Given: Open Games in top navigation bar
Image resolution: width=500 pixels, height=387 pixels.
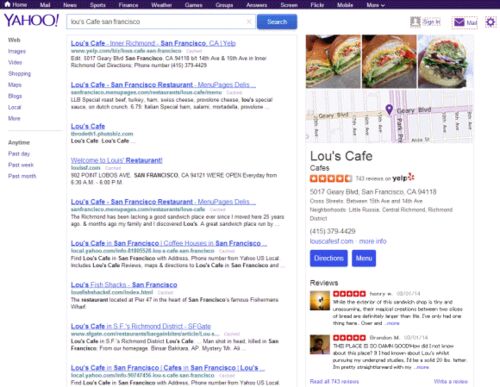Looking at the screenshot, I should click(194, 5).
